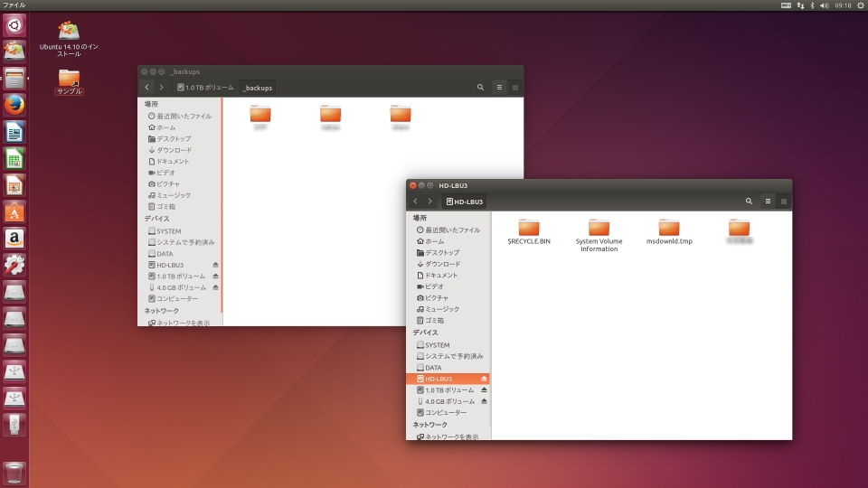Eject 1.0 TB volume in the _backups window sidebar
The height and width of the screenshot is (488, 868).
215,277
